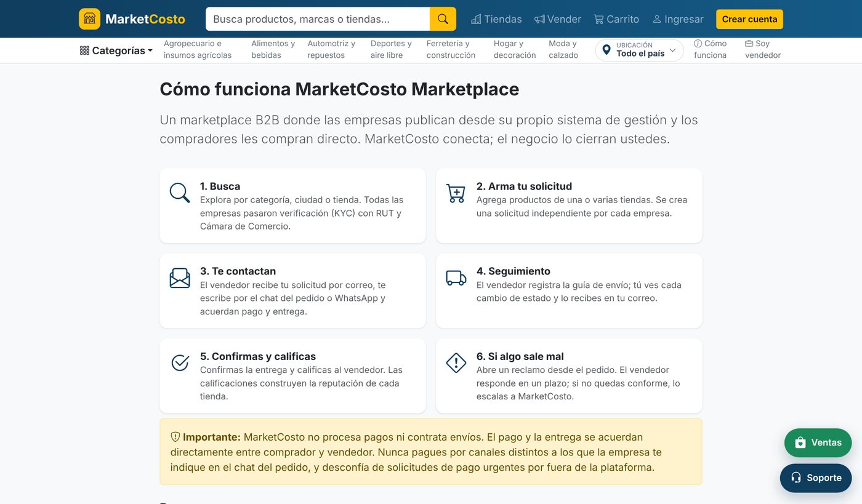Image resolution: width=862 pixels, height=504 pixels.
Task: Click the MarketCosto brand name text
Action: coord(145,19)
